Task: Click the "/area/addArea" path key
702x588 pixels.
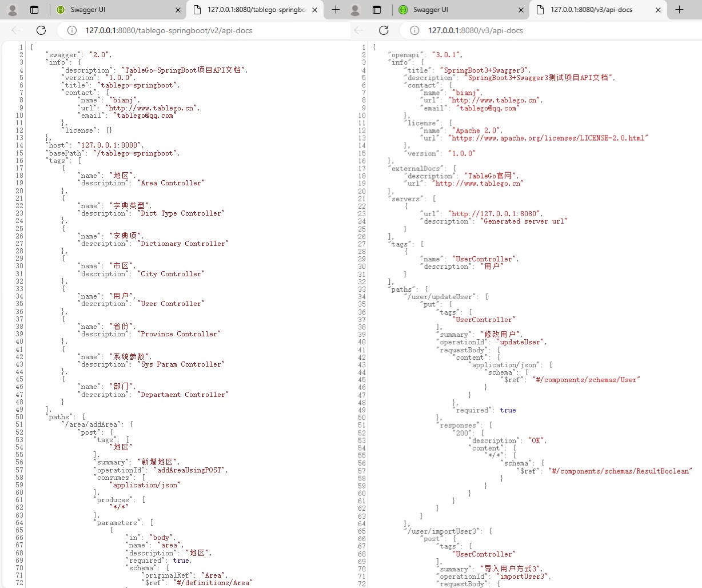Action: (91, 424)
